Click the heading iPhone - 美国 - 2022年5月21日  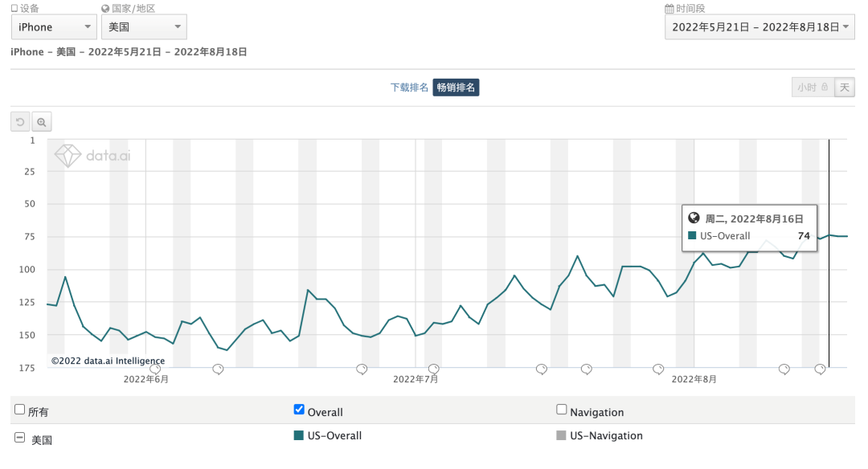[86, 52]
